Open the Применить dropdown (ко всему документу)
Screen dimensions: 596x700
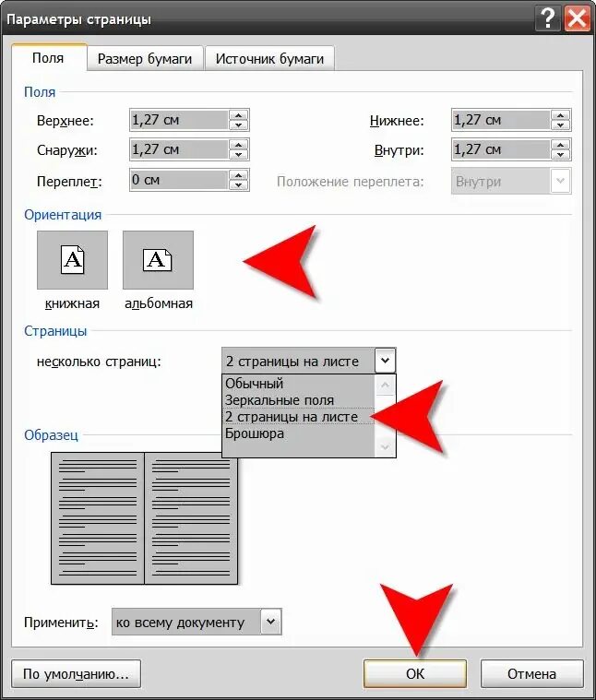click(197, 622)
